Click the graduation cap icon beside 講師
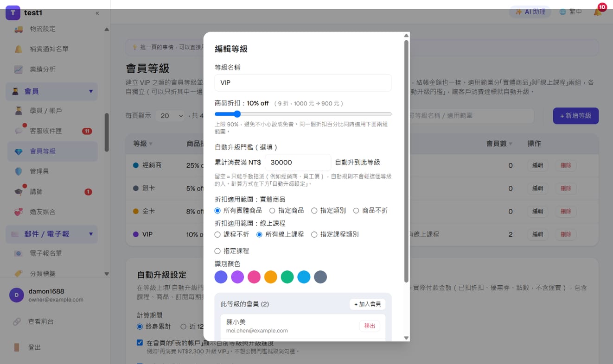Screen dimensions: 613x364 (19, 192)
